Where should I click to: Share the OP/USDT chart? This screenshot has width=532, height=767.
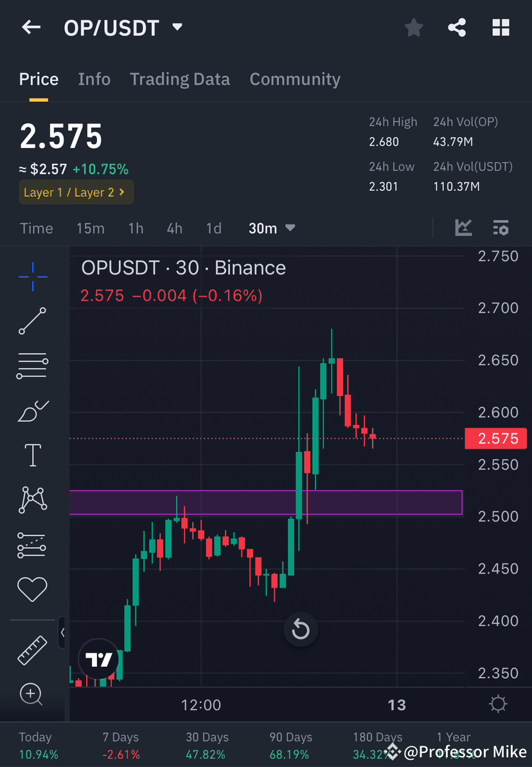pos(457,27)
